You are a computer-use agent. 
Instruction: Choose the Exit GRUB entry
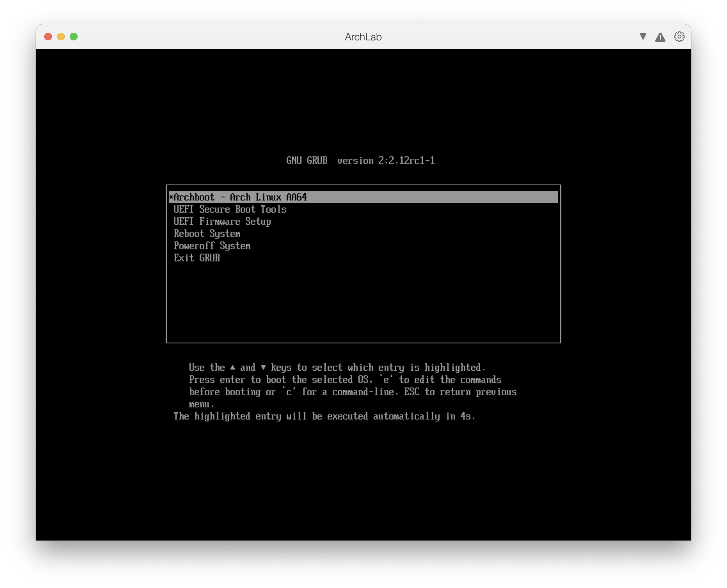(x=197, y=258)
